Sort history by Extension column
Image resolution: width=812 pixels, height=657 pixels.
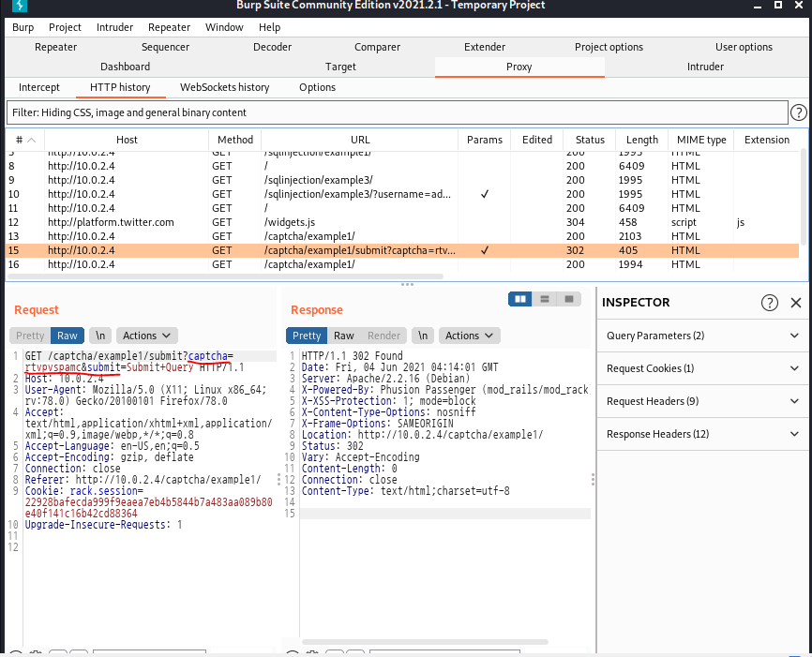[x=766, y=140]
